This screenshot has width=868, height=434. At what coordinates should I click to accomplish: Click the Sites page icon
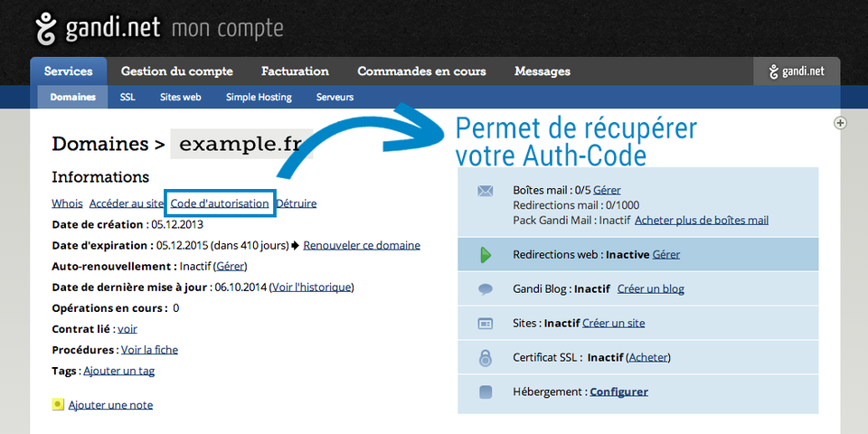click(x=485, y=324)
